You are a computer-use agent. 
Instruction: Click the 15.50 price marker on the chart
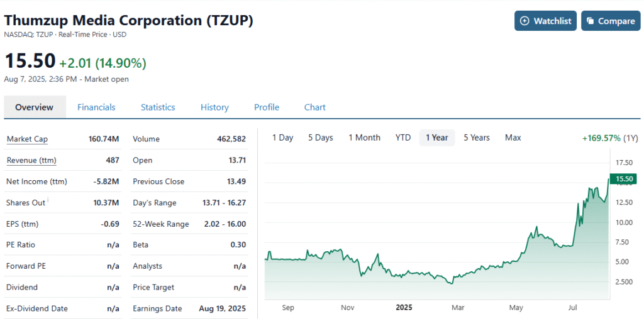click(623, 179)
